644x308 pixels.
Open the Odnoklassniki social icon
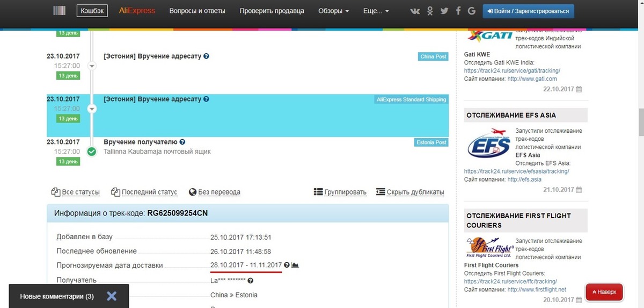point(430,11)
